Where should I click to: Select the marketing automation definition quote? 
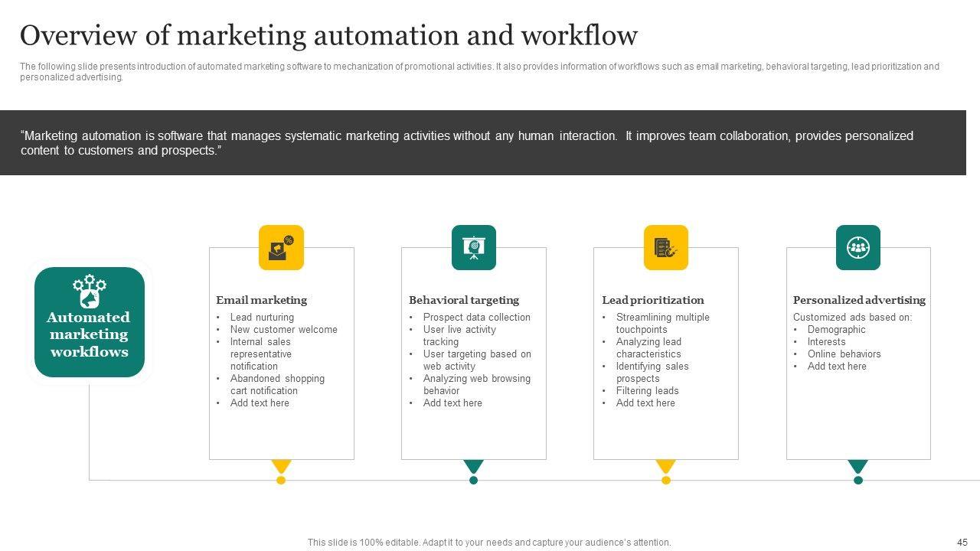coord(467,143)
